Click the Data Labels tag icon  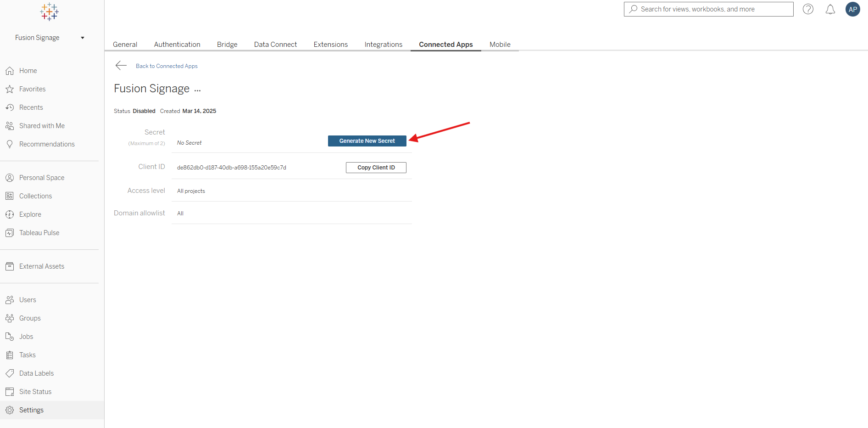point(10,373)
